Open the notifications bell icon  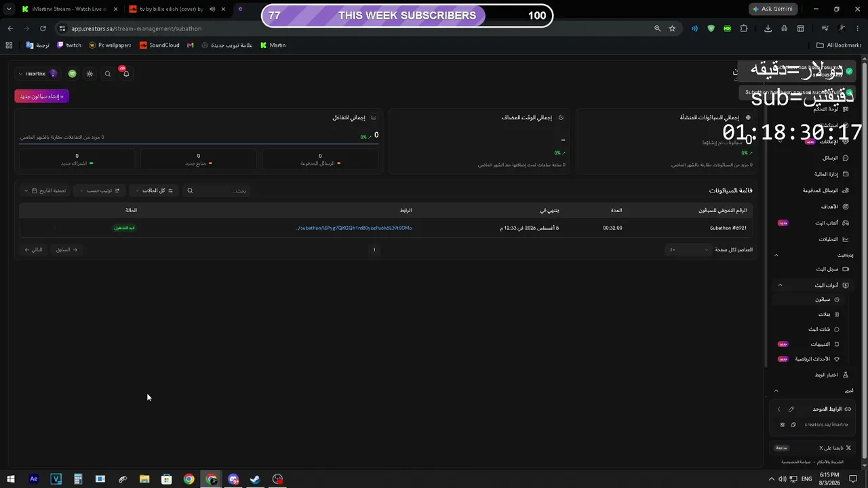tap(125, 73)
